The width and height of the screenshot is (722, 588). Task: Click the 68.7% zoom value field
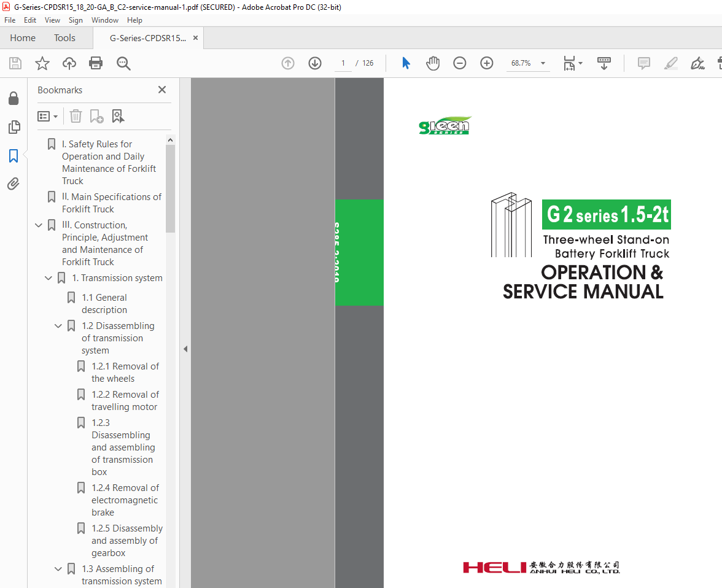click(521, 63)
